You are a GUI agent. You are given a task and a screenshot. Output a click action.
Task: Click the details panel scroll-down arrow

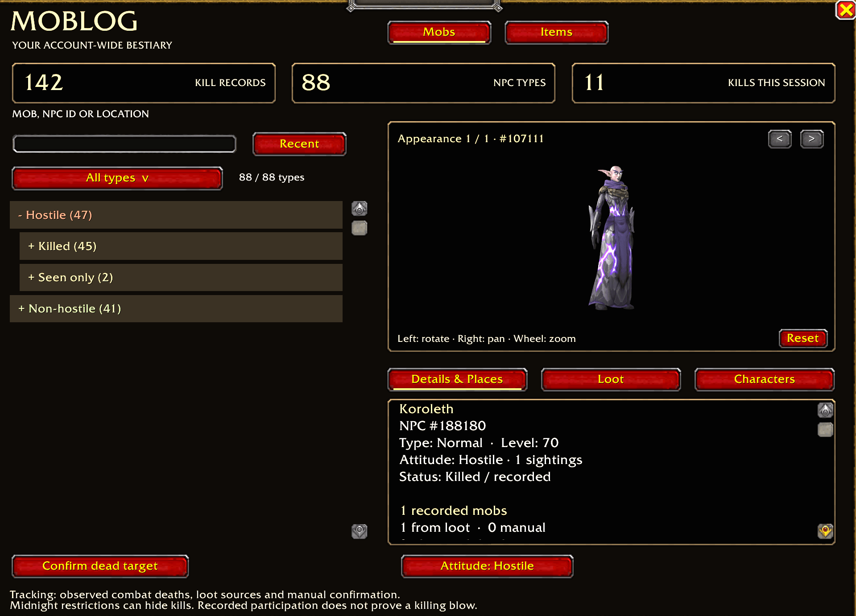(825, 531)
